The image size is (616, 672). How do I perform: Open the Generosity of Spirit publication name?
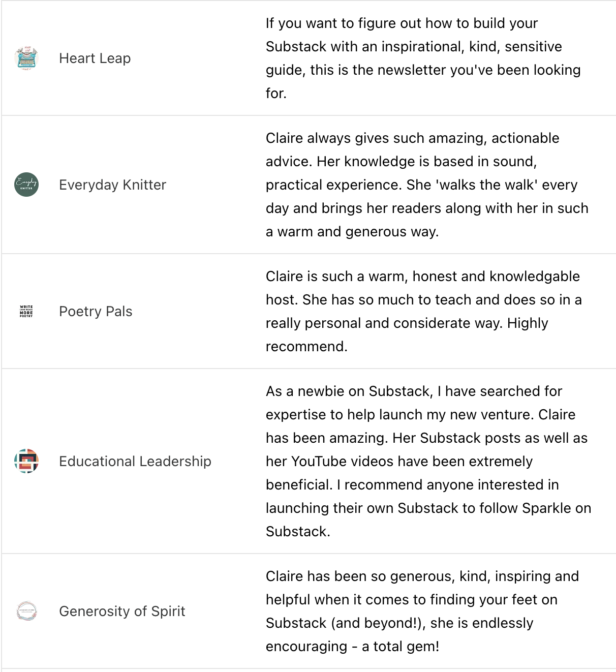122,611
